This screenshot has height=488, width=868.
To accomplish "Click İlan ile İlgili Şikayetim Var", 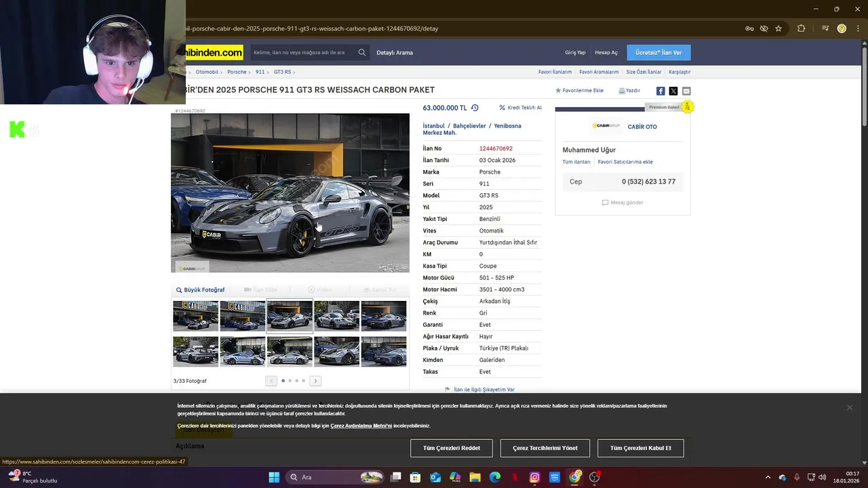I will point(479,390).
